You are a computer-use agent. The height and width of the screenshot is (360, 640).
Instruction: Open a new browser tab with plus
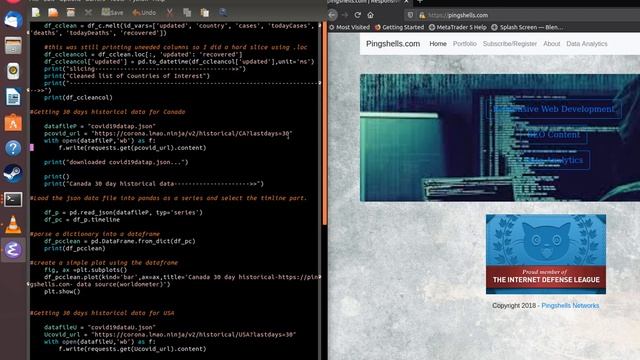[x=419, y=2]
